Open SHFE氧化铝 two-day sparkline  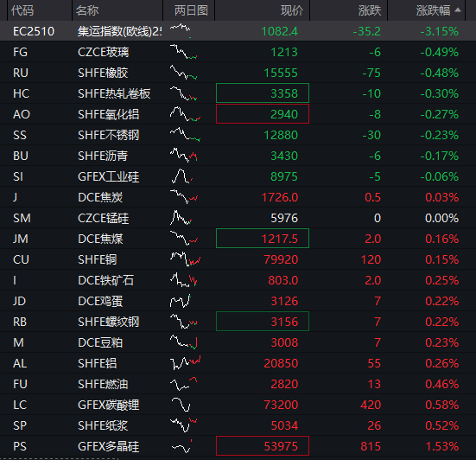(x=185, y=114)
